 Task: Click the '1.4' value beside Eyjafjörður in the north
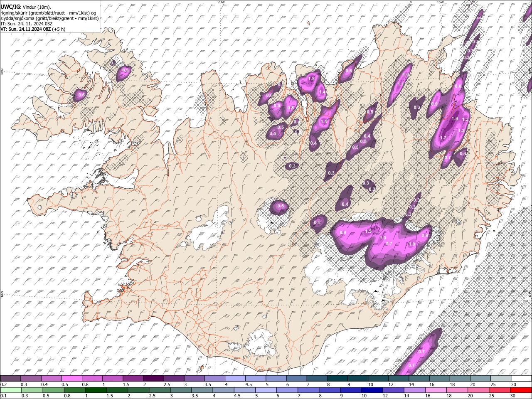pos(322,92)
